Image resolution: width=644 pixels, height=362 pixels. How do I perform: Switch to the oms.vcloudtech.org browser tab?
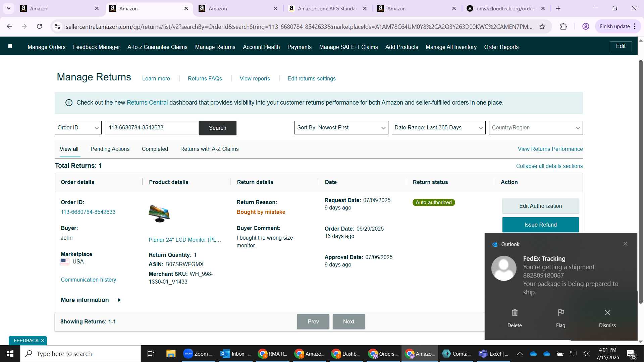point(506,8)
